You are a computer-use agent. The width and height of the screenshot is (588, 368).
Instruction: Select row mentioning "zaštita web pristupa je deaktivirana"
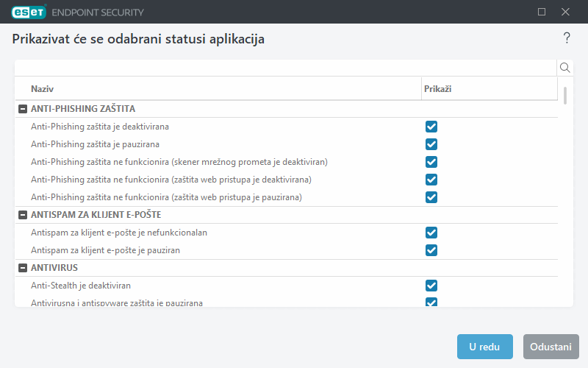click(x=287, y=180)
